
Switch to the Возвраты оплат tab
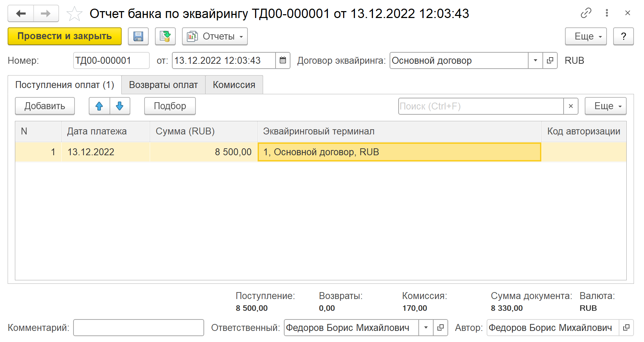(x=163, y=85)
